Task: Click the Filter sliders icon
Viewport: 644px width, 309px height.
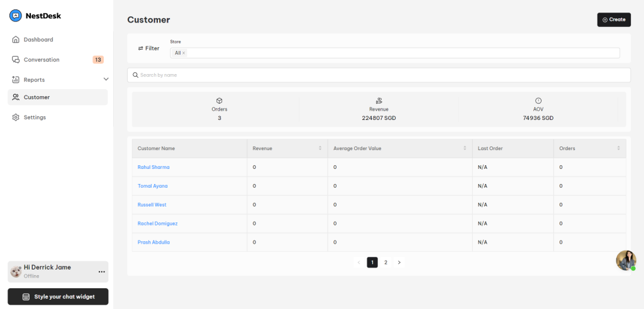Action: 141,48
